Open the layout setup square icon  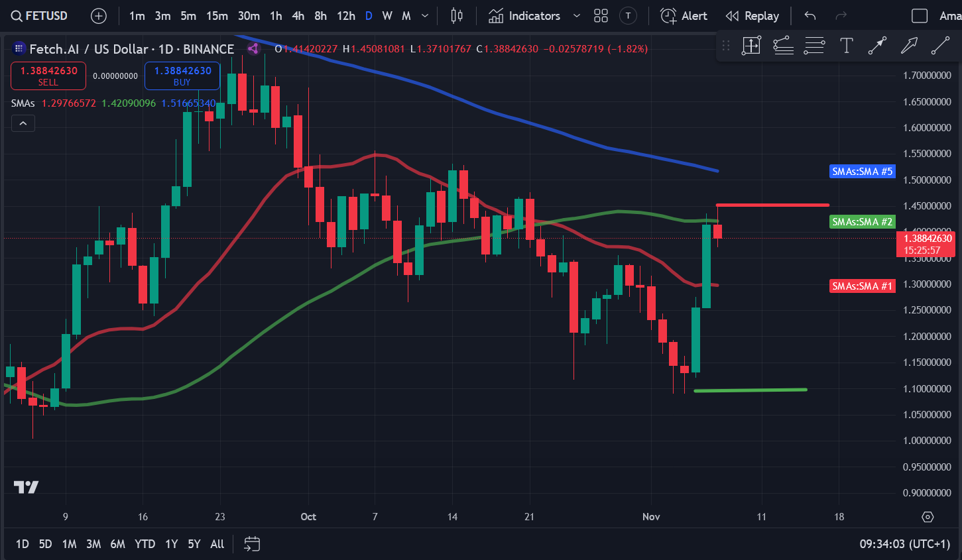click(x=920, y=16)
